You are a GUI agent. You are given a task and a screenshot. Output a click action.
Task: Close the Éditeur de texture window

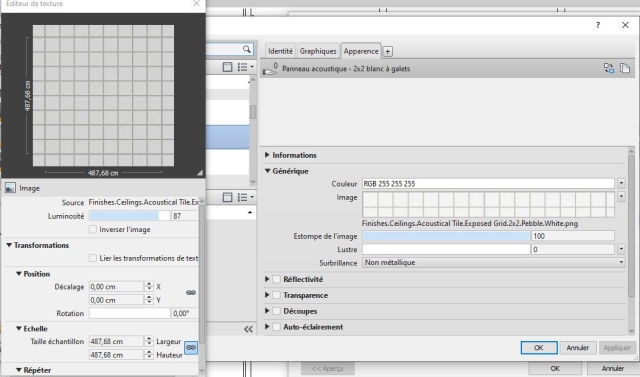196,3
